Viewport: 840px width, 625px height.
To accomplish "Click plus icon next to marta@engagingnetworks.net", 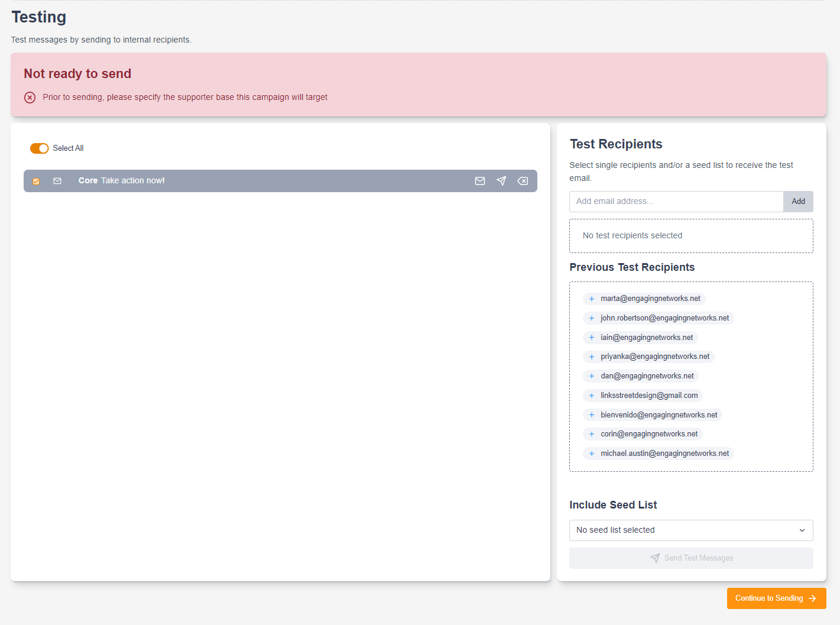I will tap(591, 299).
